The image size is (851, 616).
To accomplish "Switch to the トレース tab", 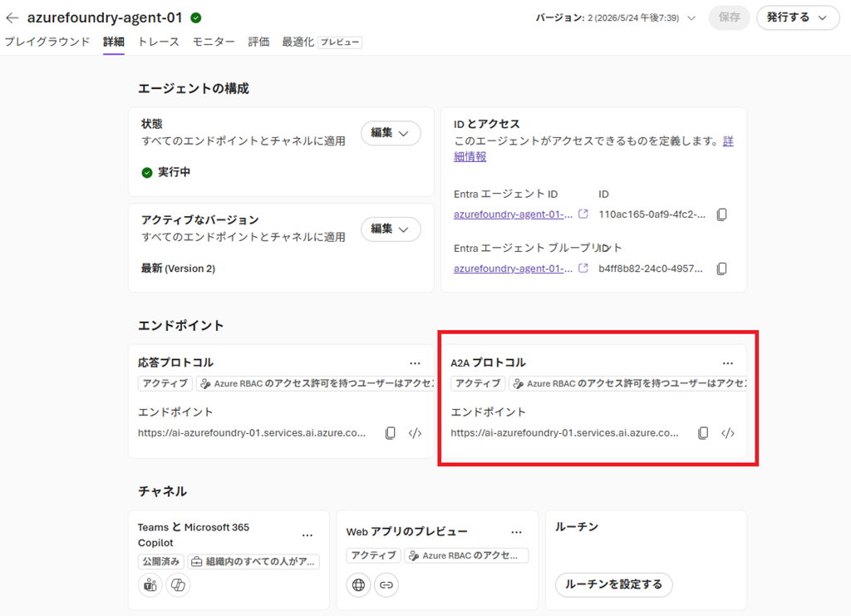I will tap(159, 42).
